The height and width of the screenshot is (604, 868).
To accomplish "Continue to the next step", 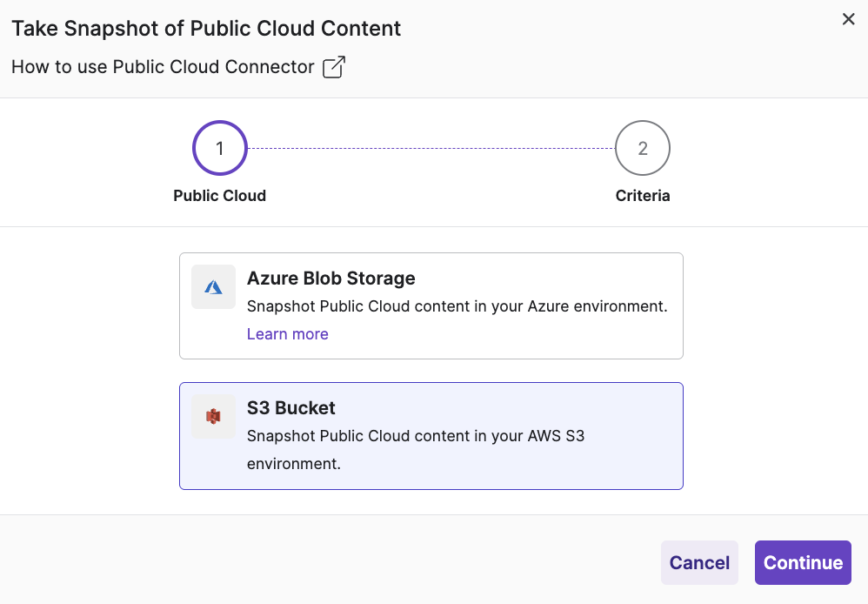I will 803,562.
